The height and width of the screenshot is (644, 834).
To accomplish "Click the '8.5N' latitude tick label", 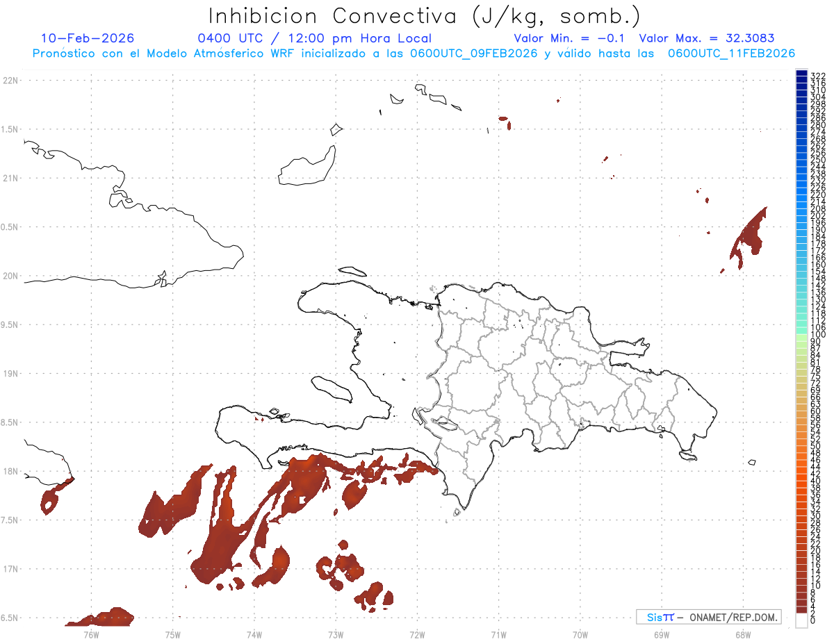I will click(x=10, y=422).
